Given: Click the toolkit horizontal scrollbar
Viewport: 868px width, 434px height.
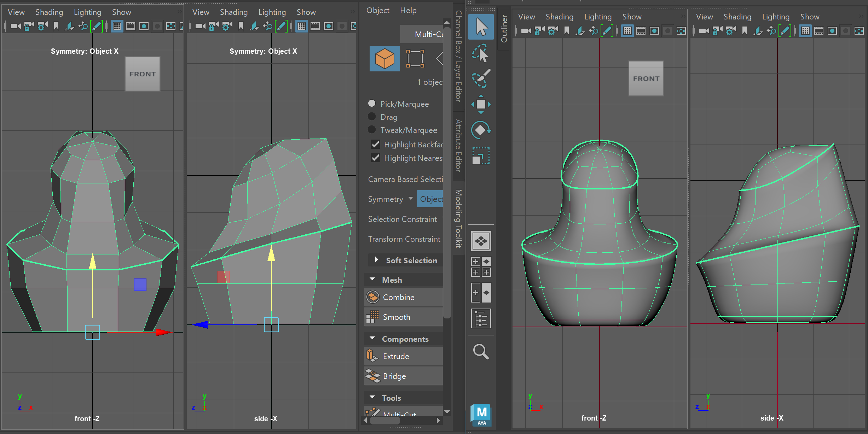Looking at the screenshot, I should tap(386, 421).
